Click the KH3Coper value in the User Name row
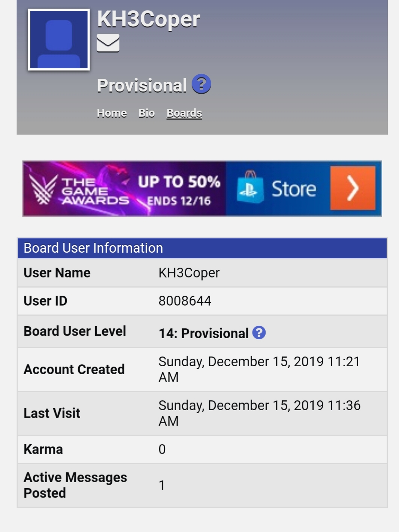399x532 pixels. (189, 273)
